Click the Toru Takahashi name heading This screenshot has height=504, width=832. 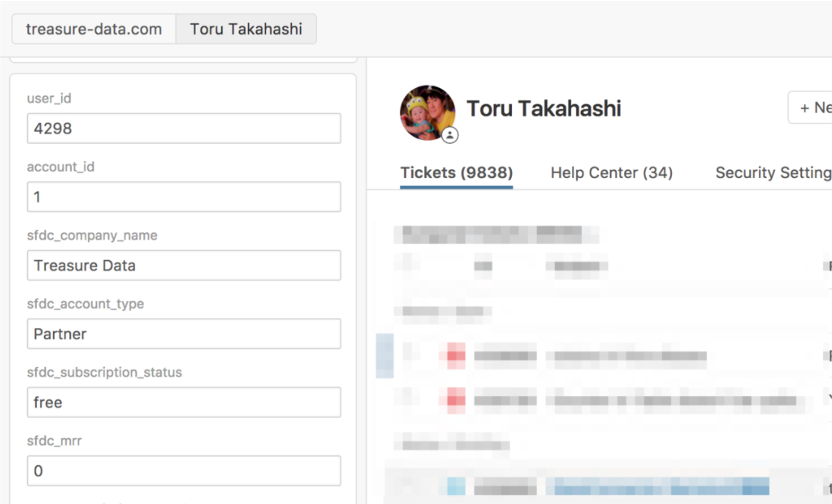(544, 108)
